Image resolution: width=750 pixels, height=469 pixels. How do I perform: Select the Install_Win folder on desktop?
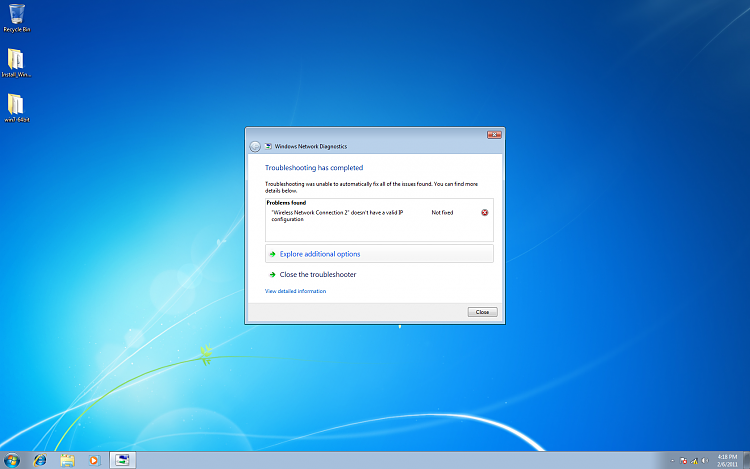click(x=16, y=63)
